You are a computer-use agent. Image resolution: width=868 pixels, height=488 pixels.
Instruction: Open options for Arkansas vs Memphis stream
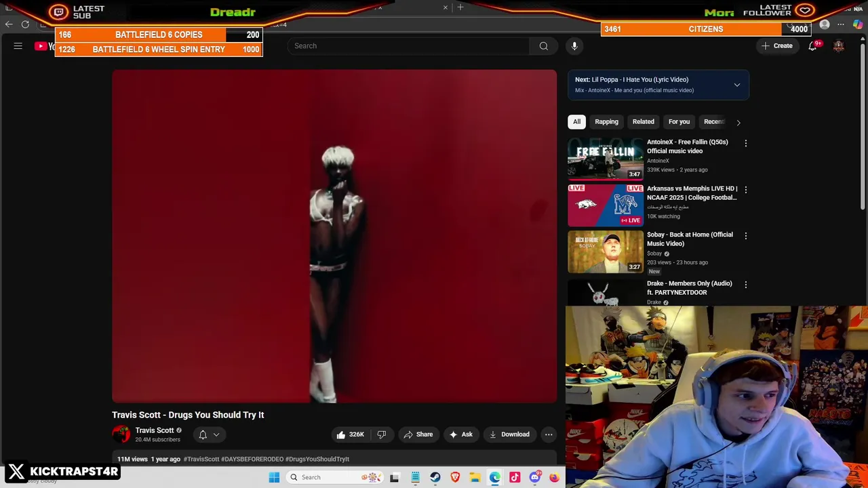[x=746, y=189]
